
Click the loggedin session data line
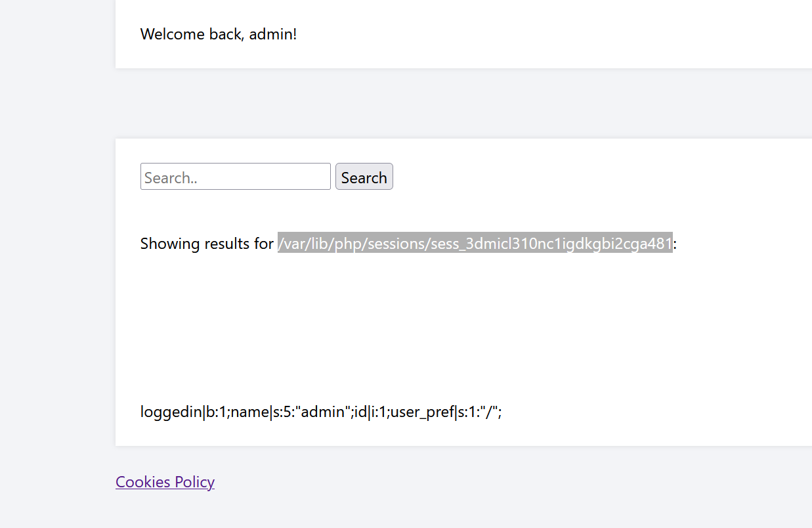(321, 412)
